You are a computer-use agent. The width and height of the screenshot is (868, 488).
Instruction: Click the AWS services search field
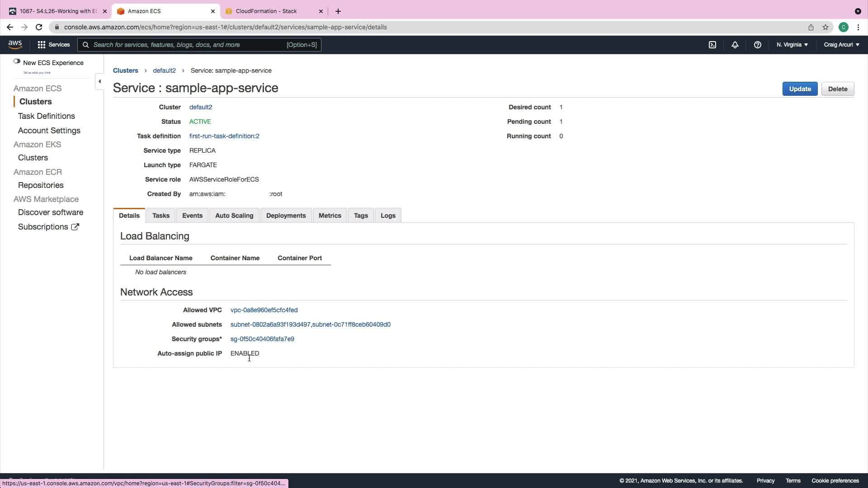[x=190, y=45]
